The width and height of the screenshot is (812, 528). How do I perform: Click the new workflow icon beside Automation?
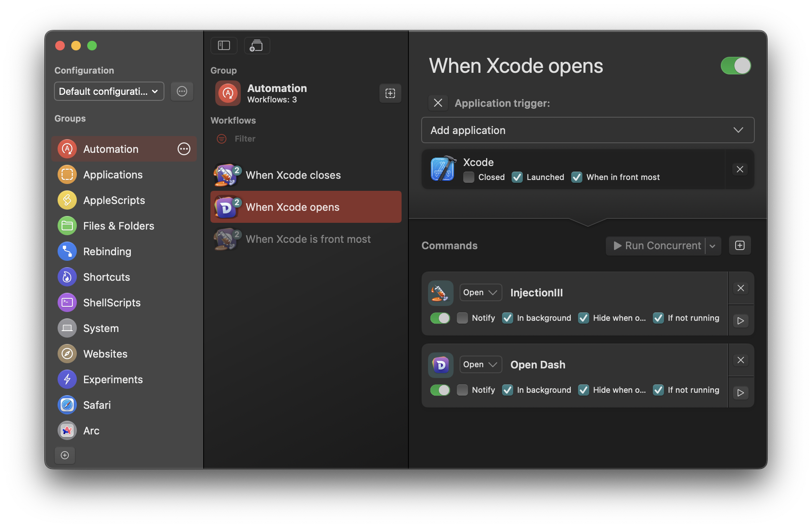(x=390, y=93)
